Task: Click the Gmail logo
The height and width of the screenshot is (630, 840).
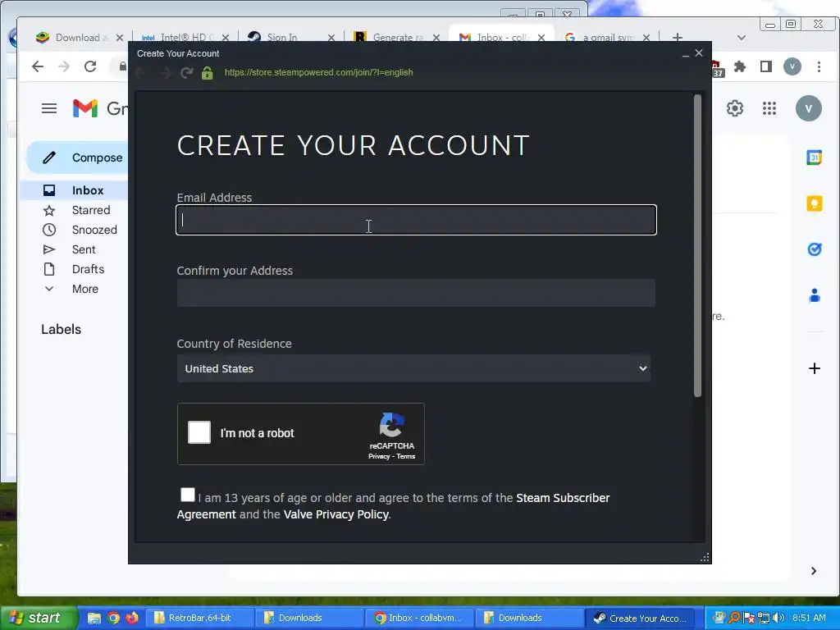Action: click(99, 109)
